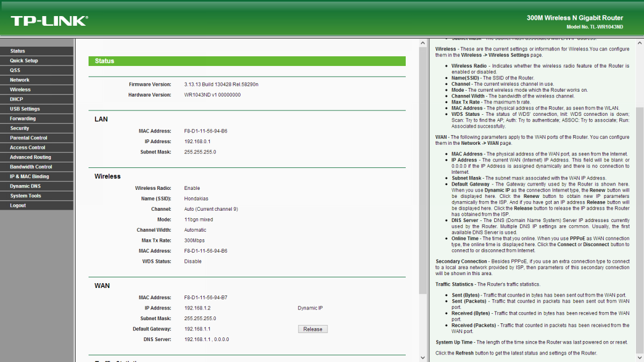Click the green Status section header

(247, 61)
